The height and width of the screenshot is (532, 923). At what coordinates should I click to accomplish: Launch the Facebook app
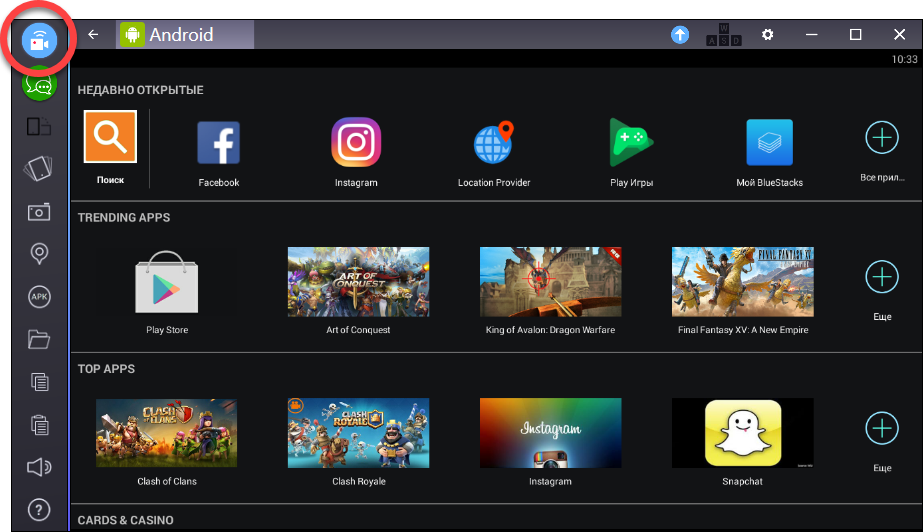tap(218, 142)
